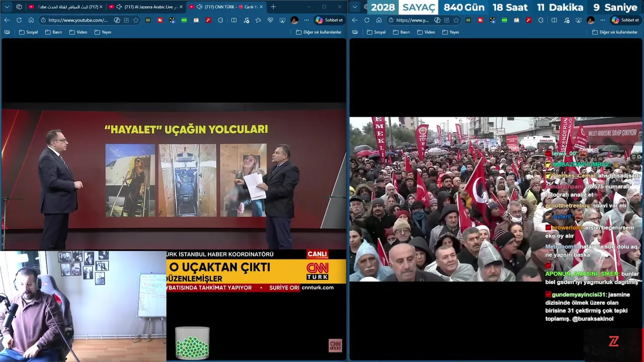Expand Diğer sık kullanılanlar folder in left browser
644x362 pixels.
(318, 32)
